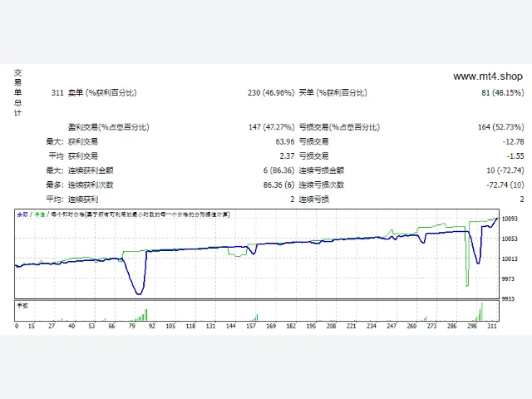The image size is (532, 399).
Task: Click the 平均: 连续获利 label
Action: pos(72,199)
